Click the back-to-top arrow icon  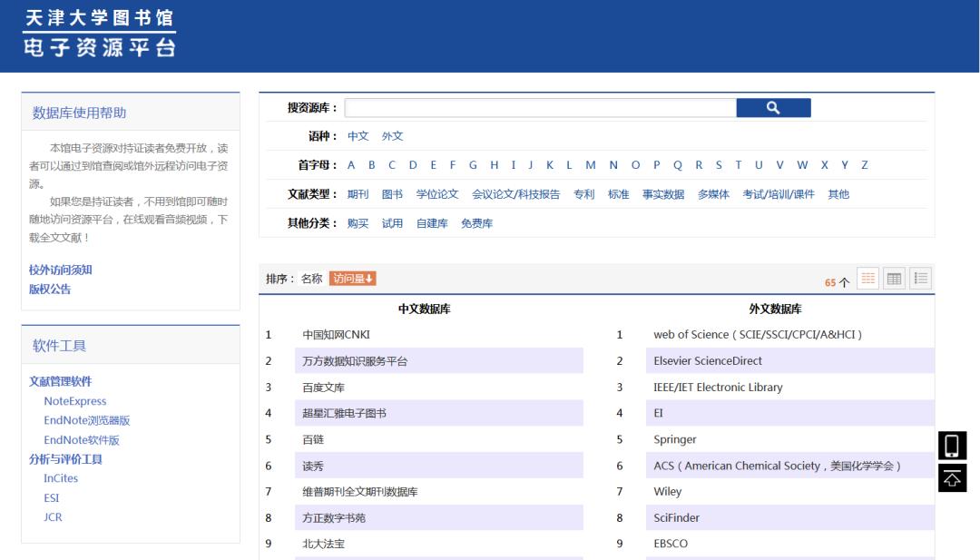(x=952, y=478)
